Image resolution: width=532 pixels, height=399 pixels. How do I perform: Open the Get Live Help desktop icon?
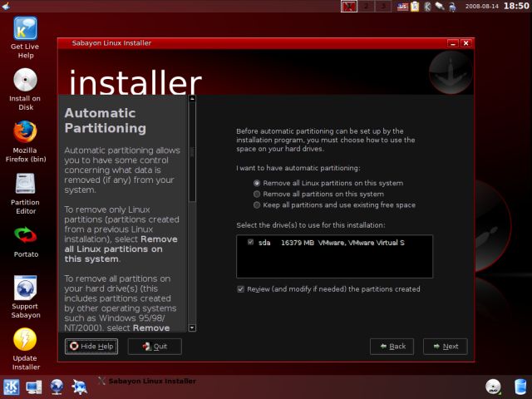click(x=25, y=30)
